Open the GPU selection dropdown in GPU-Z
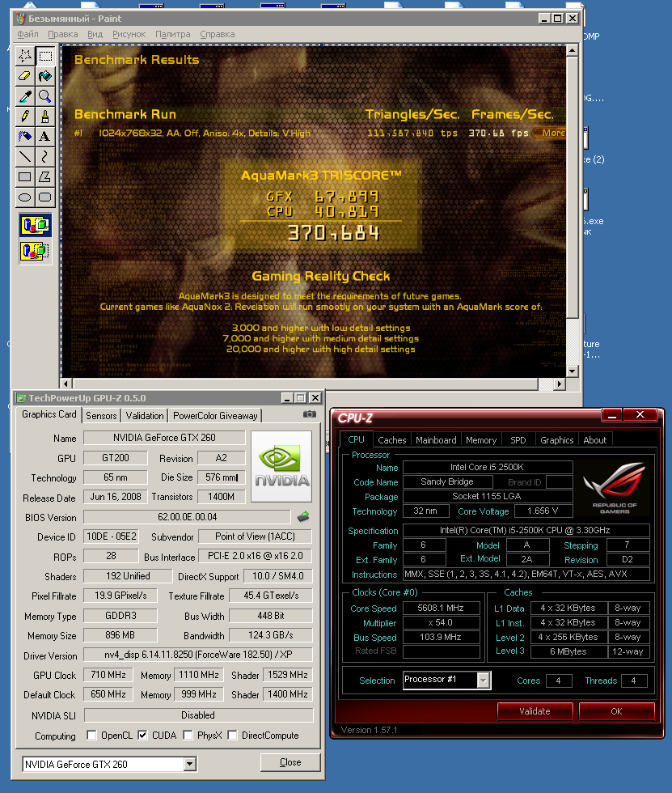The width and height of the screenshot is (672, 793). [x=190, y=764]
